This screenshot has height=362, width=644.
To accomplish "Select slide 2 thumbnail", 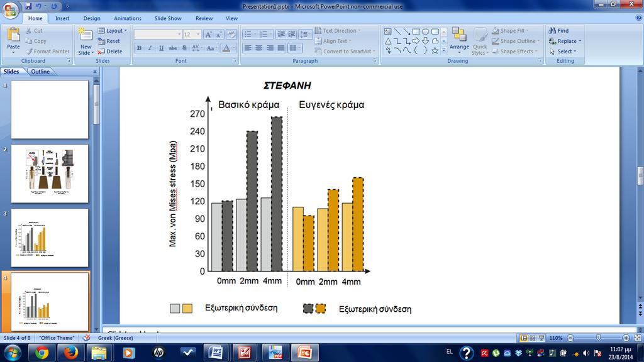I will 50,173.
